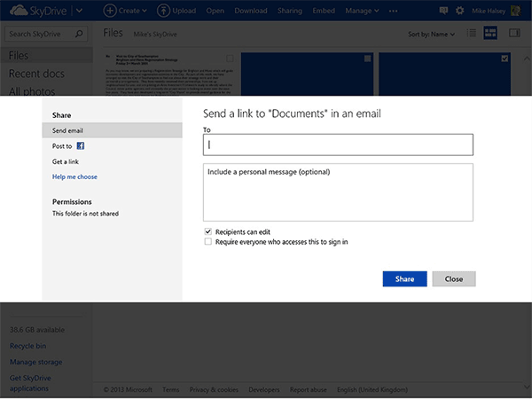Click the To recipients field
The width and height of the screenshot is (532, 399).
pyautogui.click(x=338, y=145)
